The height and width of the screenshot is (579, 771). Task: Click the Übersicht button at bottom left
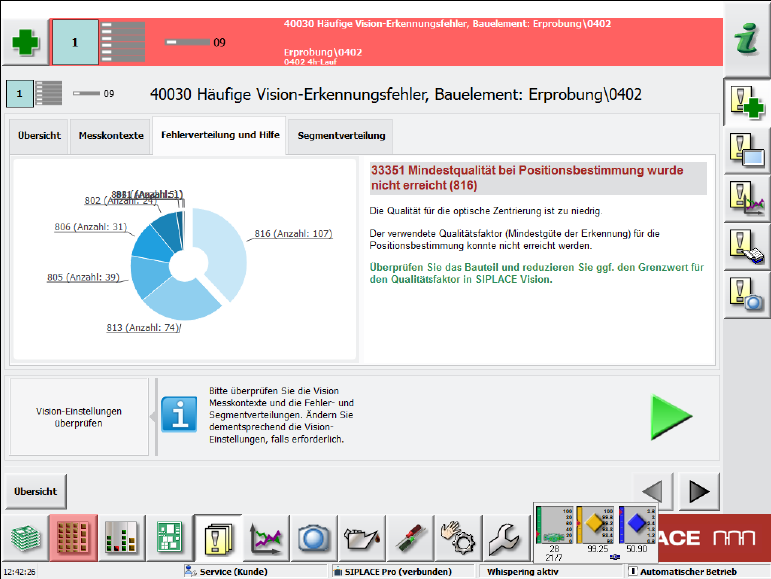pos(36,492)
